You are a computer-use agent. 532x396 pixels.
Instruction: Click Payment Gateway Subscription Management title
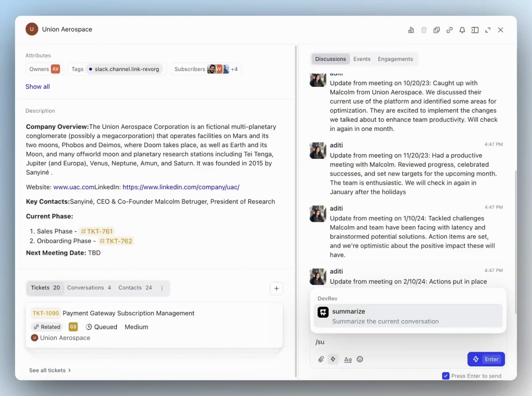point(128,313)
